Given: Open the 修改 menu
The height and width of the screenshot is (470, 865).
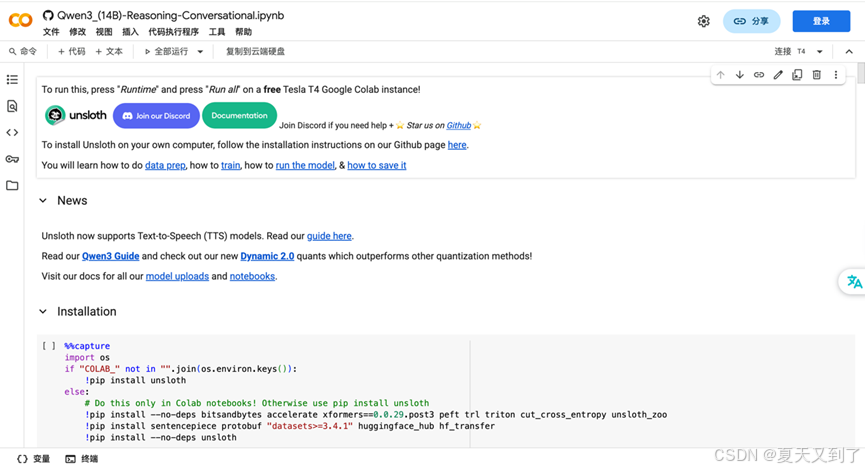Looking at the screenshot, I should pyautogui.click(x=77, y=32).
